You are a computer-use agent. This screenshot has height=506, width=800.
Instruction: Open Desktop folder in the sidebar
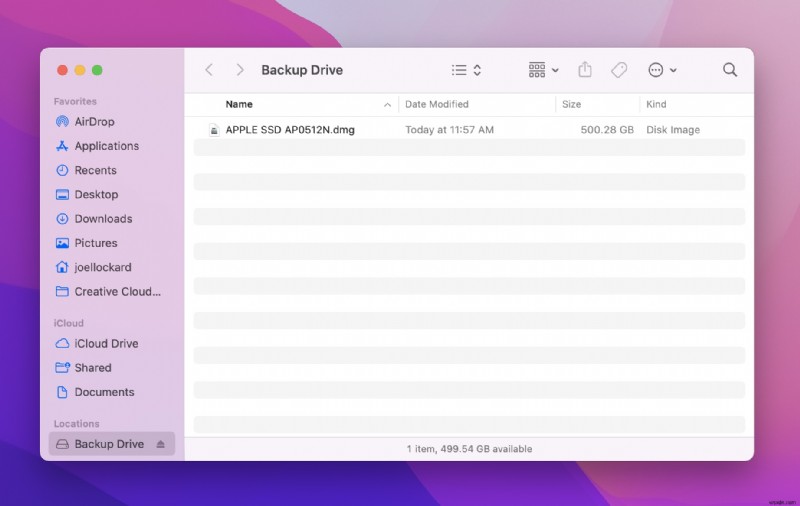tap(87, 194)
